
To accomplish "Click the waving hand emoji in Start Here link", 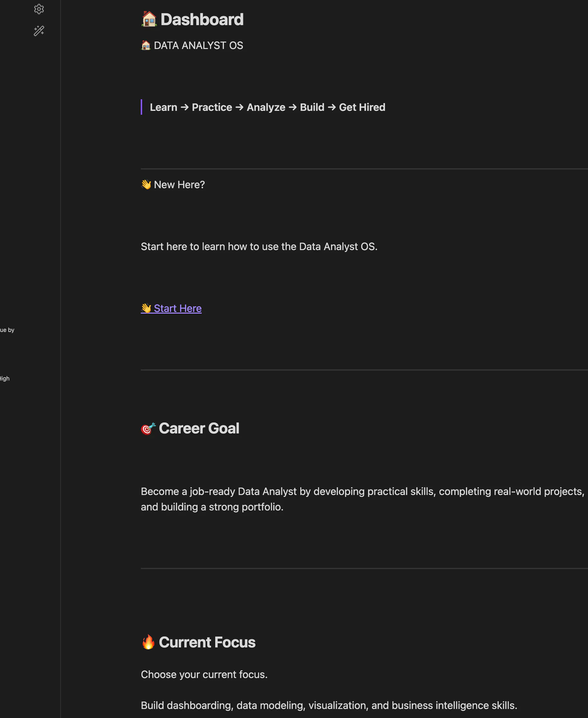I will click(x=146, y=308).
